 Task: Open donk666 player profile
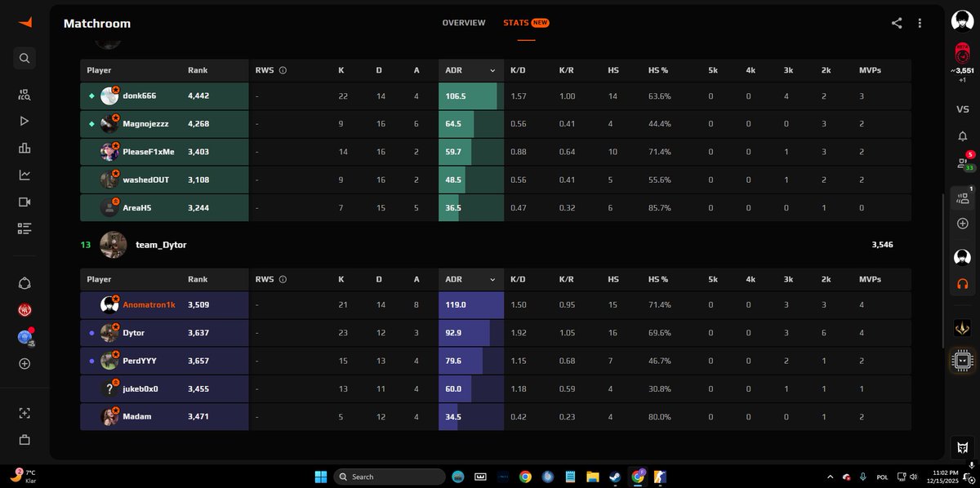(140, 96)
